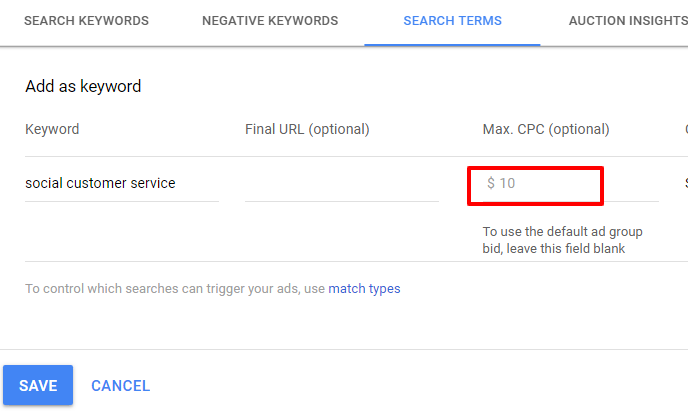The image size is (688, 413).
Task: Click the Add as keyword heading
Action: [83, 87]
